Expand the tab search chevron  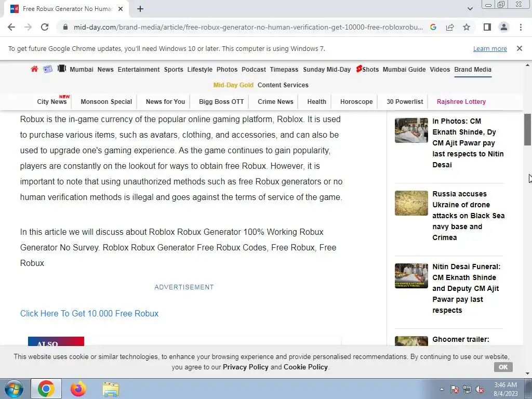pyautogui.click(x=470, y=9)
